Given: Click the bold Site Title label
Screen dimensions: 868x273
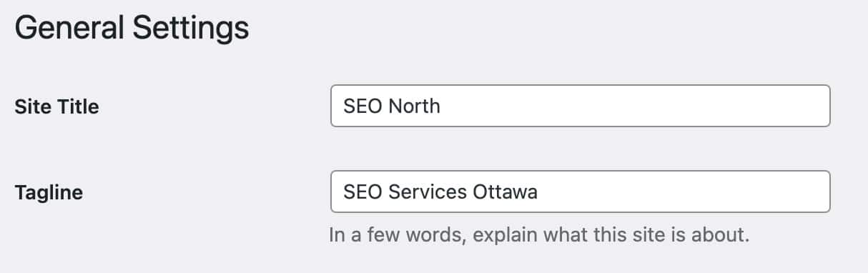Looking at the screenshot, I should (x=56, y=106).
